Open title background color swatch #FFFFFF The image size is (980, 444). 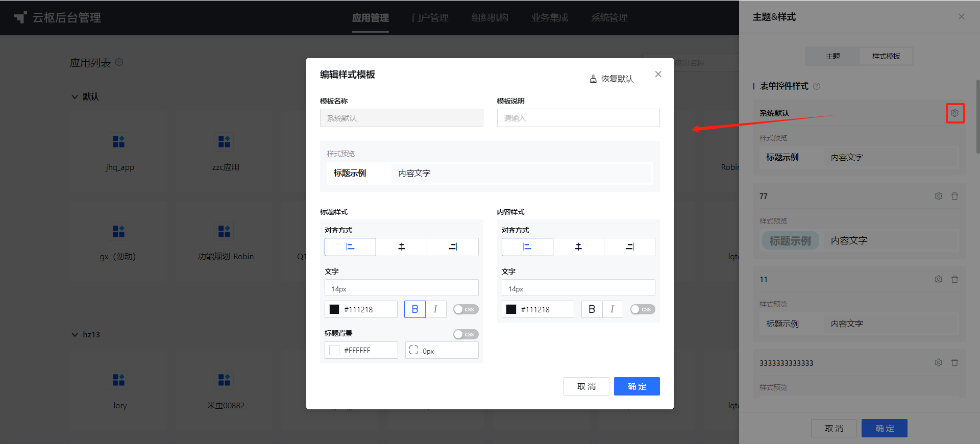pos(334,350)
